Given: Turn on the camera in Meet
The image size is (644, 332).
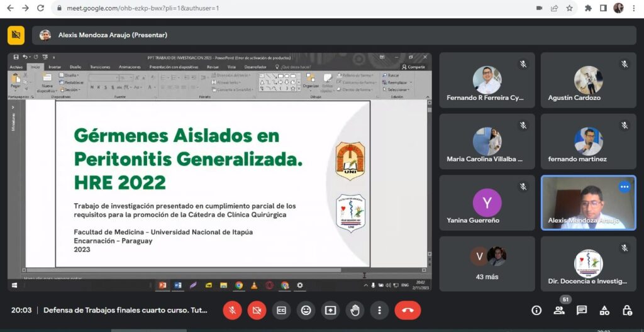Looking at the screenshot, I should click(257, 310).
